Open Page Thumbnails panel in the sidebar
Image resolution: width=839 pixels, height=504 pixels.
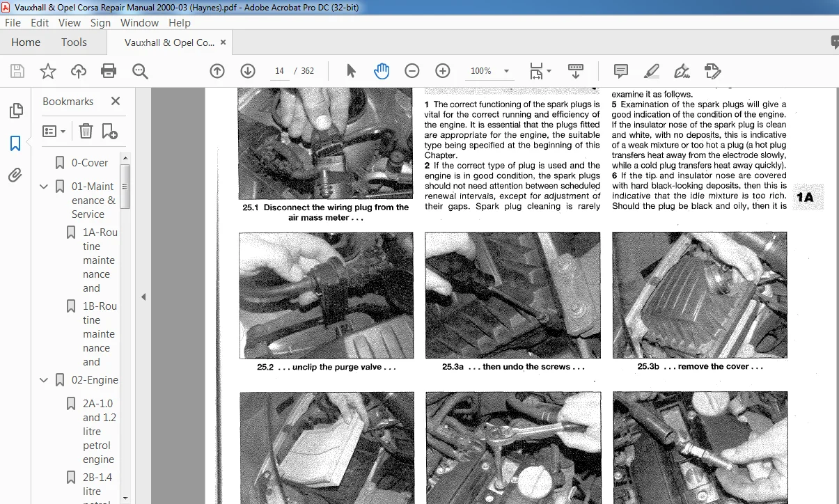(x=15, y=111)
